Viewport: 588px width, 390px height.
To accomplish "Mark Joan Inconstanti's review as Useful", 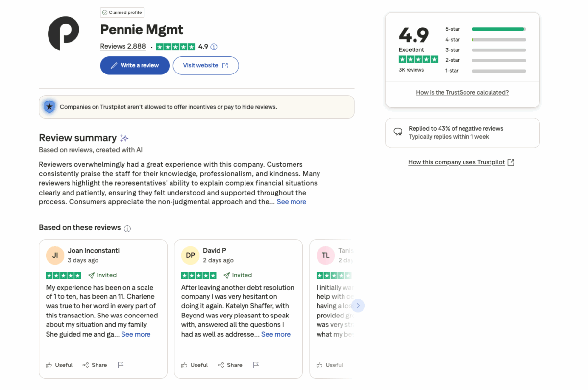I will point(59,365).
